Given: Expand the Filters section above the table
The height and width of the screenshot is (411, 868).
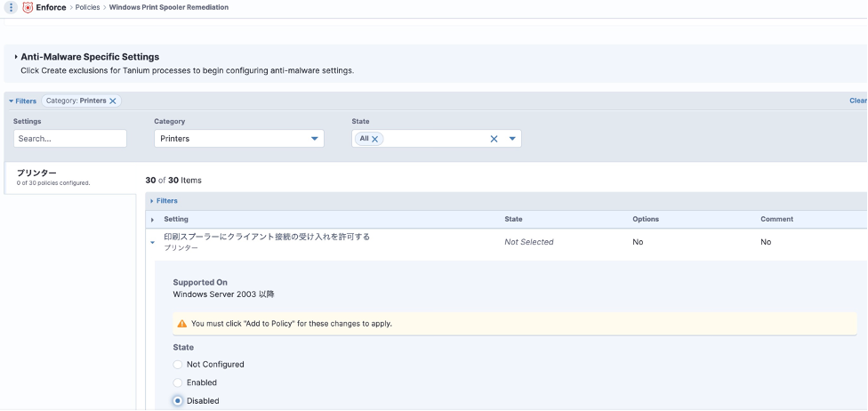Looking at the screenshot, I should [164, 200].
